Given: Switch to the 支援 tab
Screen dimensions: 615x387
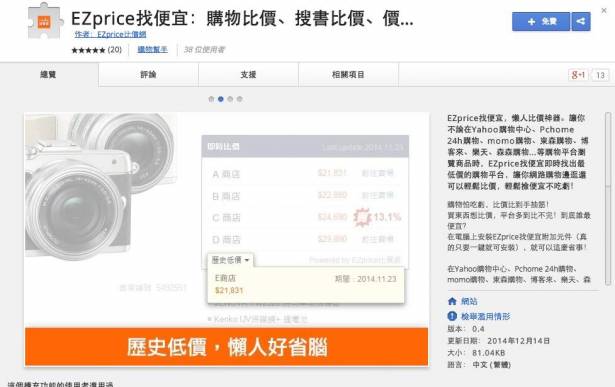Looking at the screenshot, I should (x=248, y=74).
